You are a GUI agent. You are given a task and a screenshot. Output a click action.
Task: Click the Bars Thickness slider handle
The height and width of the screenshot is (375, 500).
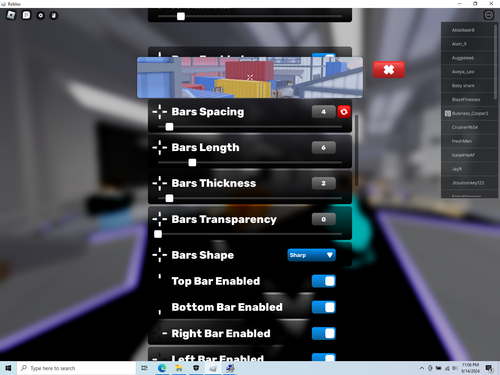pyautogui.click(x=169, y=198)
